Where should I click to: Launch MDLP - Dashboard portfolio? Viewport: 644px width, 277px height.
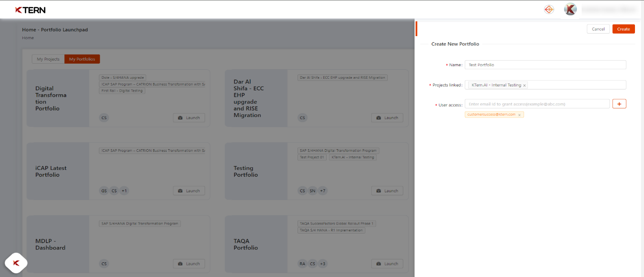coord(189,264)
